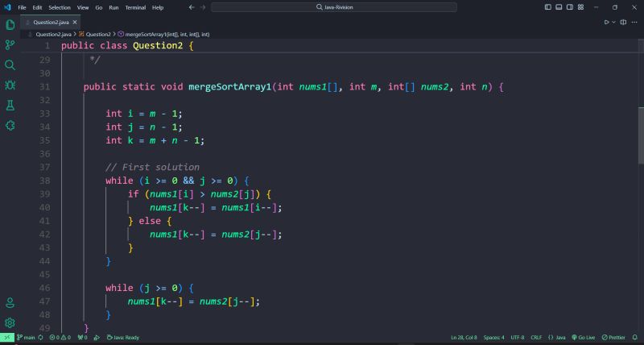Change UTF-8 file encoding
This screenshot has height=345, width=644.
pos(518,338)
